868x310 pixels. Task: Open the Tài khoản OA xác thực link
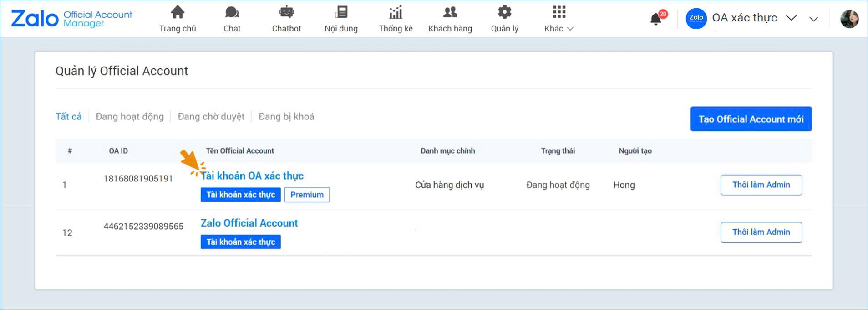coord(252,176)
